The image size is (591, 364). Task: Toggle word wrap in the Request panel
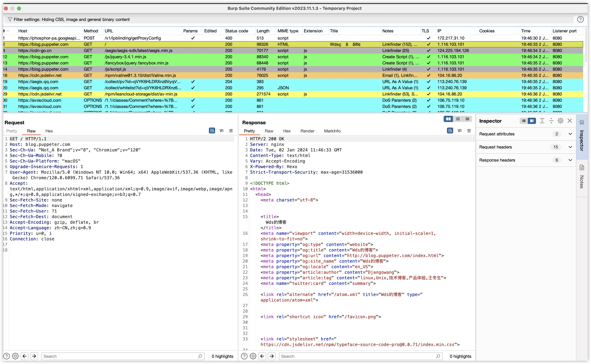(x=212, y=131)
